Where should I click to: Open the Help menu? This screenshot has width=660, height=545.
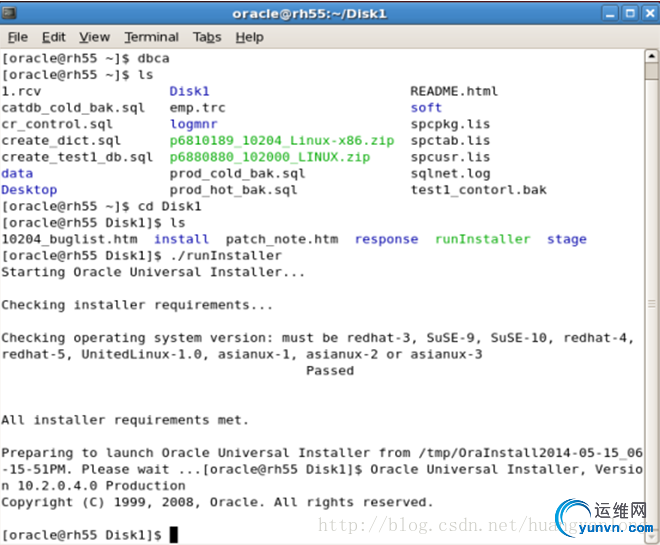tap(249, 37)
